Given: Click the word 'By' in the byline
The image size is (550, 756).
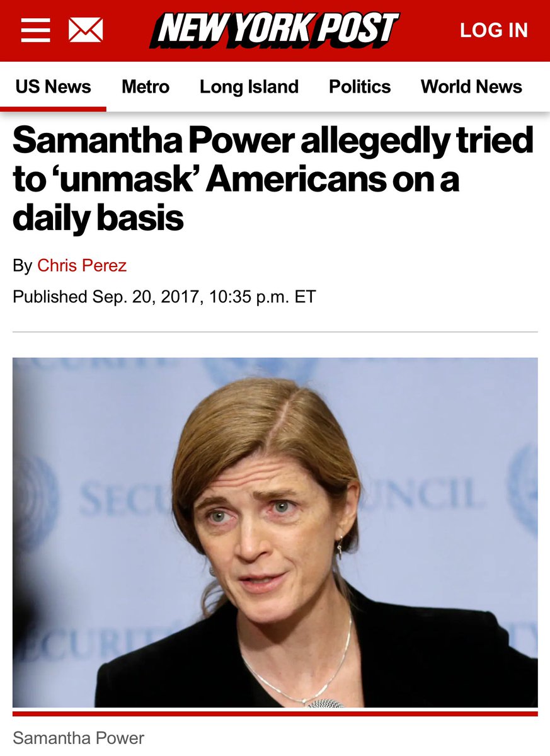Looking at the screenshot, I should click(22, 266).
